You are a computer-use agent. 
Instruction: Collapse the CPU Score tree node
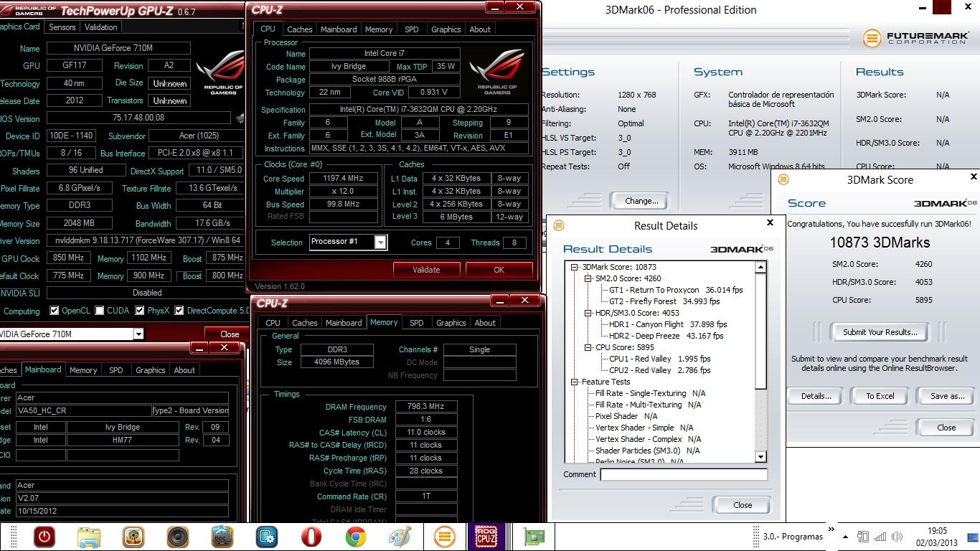tap(588, 347)
